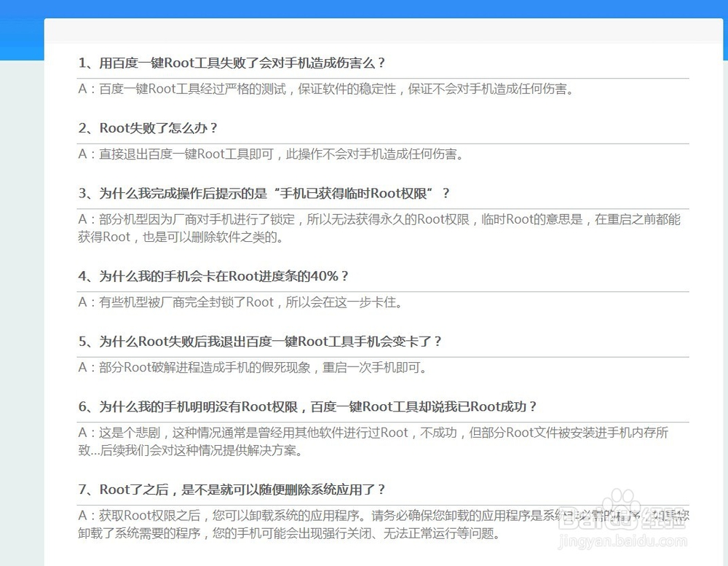728x566 pixels.
Task: Select question 1 about Root tool failure harm
Action: pyautogui.click(x=232, y=63)
